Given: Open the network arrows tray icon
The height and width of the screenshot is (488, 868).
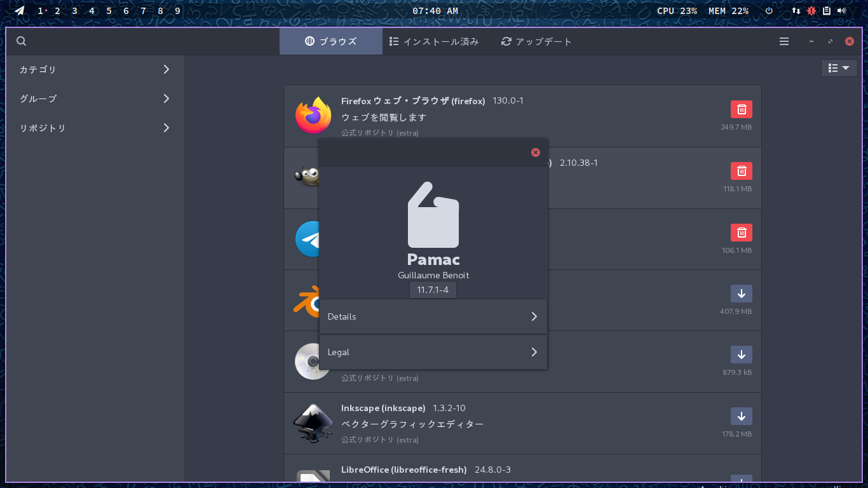Looking at the screenshot, I should [796, 11].
